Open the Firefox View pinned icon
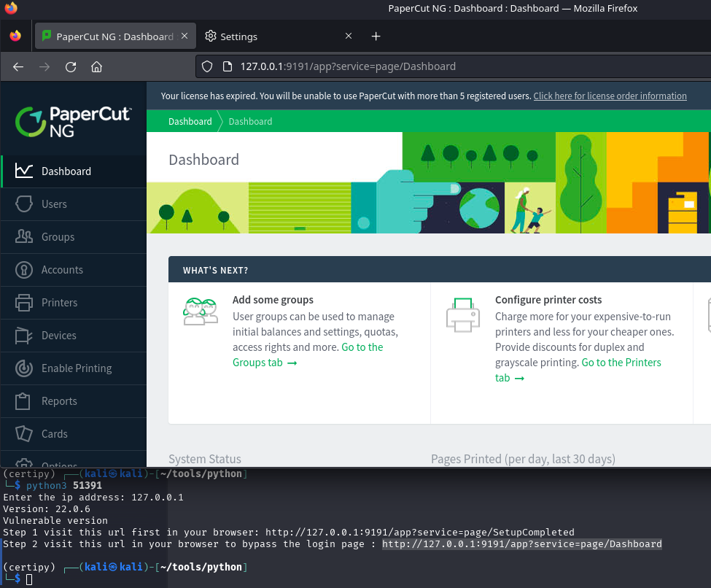This screenshot has width=711, height=588. (15, 36)
